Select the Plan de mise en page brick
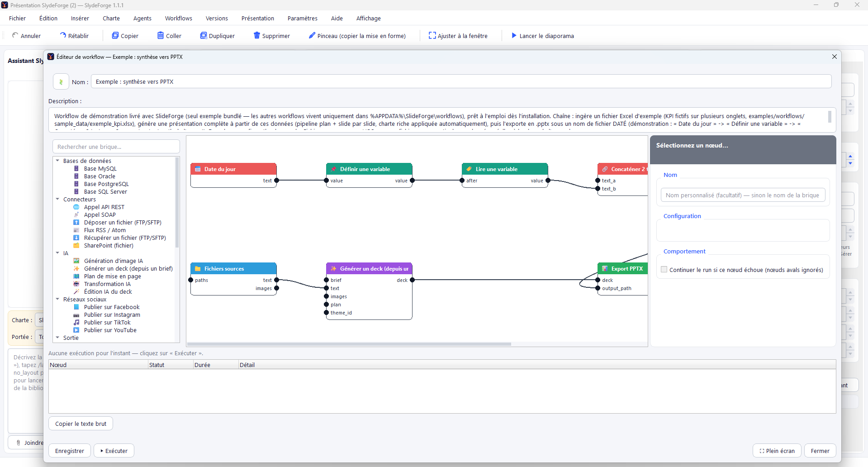This screenshot has height=467, width=868. pos(113,276)
